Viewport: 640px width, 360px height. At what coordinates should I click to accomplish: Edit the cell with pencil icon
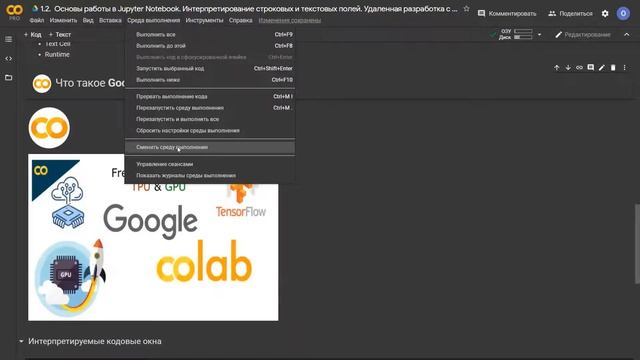(x=602, y=68)
